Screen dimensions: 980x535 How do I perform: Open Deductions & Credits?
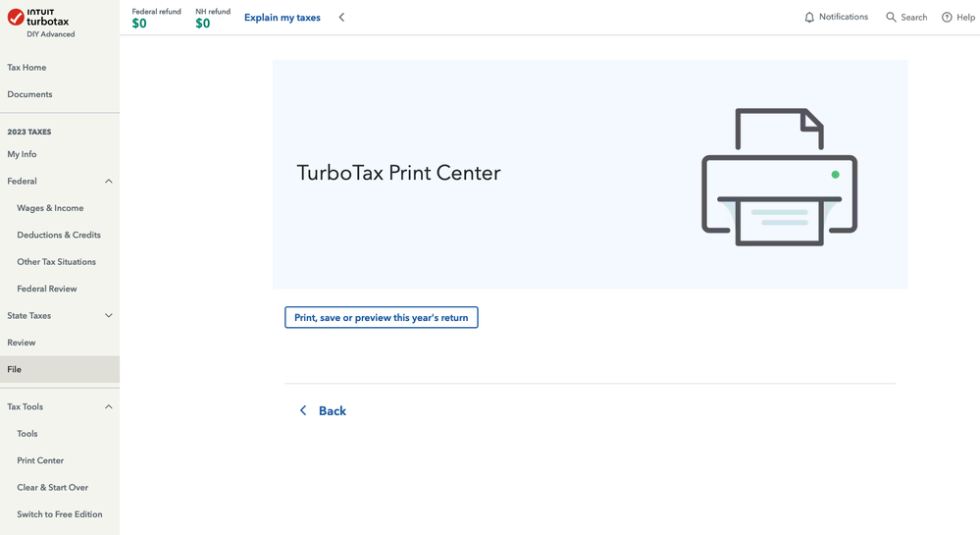tap(59, 236)
